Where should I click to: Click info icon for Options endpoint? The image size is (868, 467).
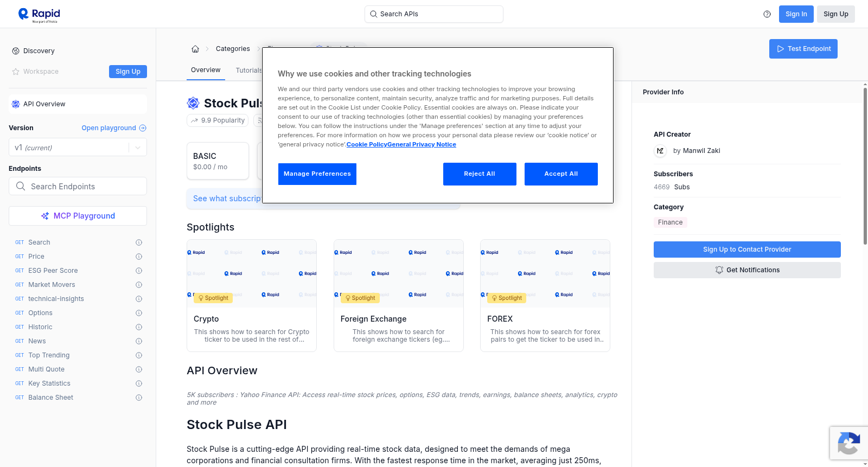tap(139, 313)
